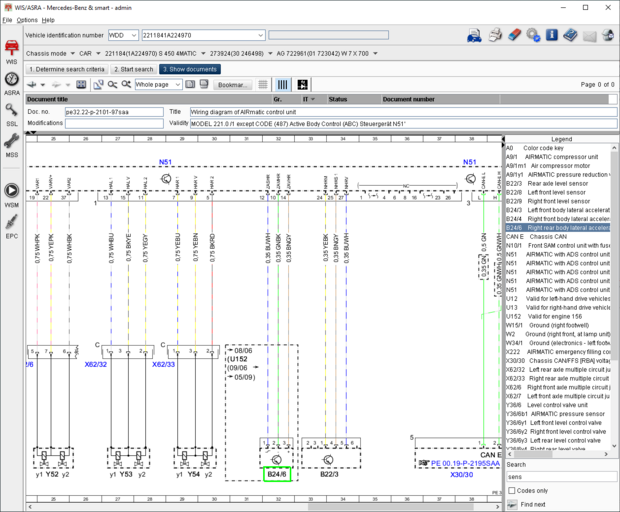The width and height of the screenshot is (620, 512).
Task: Expand the CAR dropdown arrow
Action: pyautogui.click(x=98, y=53)
